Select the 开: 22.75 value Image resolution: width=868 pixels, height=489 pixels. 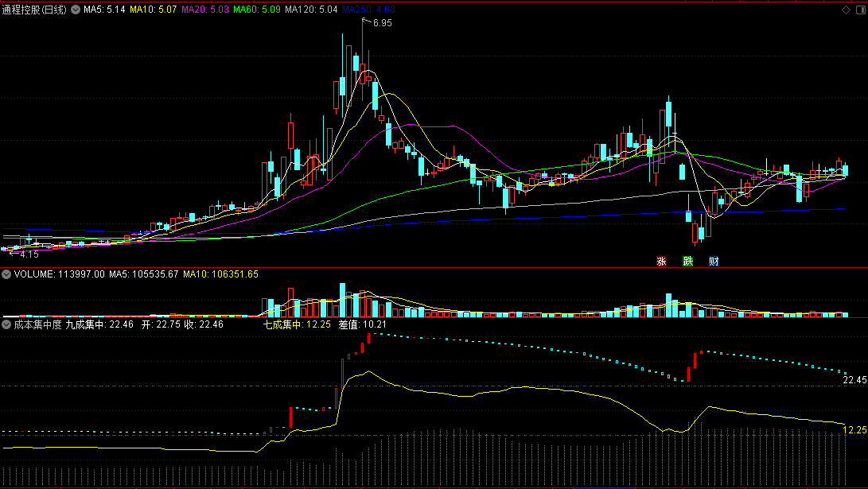coord(161,324)
